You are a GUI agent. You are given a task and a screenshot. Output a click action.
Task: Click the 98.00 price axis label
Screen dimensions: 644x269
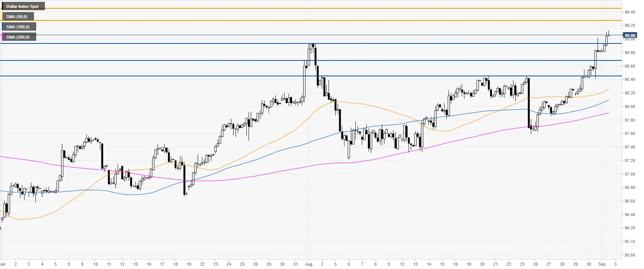pyautogui.click(x=630, y=107)
